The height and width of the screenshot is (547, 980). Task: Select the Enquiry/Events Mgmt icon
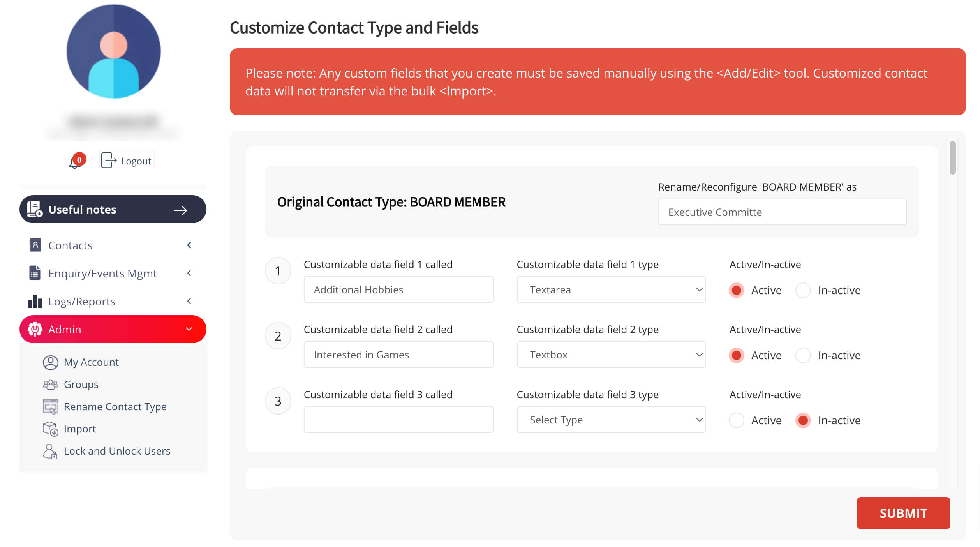pyautogui.click(x=34, y=273)
